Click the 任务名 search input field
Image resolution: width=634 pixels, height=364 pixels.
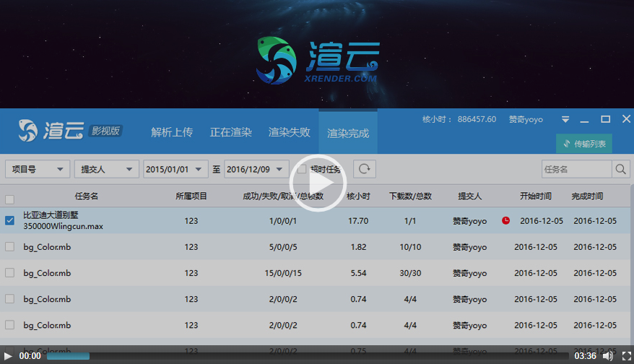click(576, 169)
